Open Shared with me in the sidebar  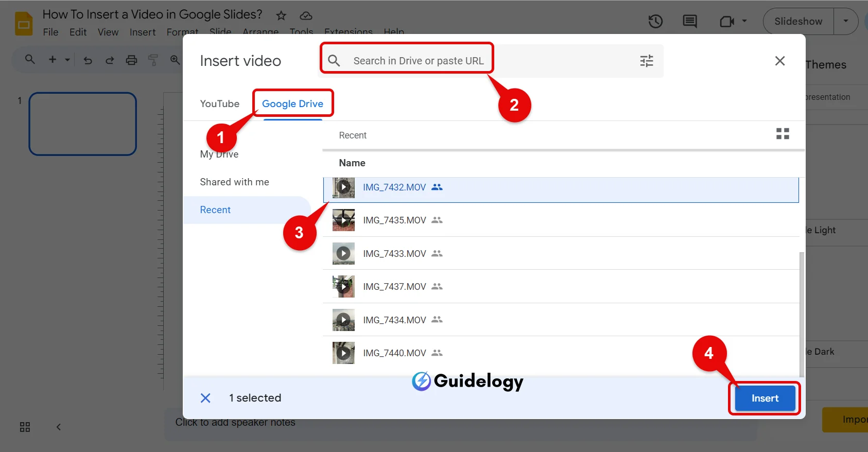pos(234,182)
